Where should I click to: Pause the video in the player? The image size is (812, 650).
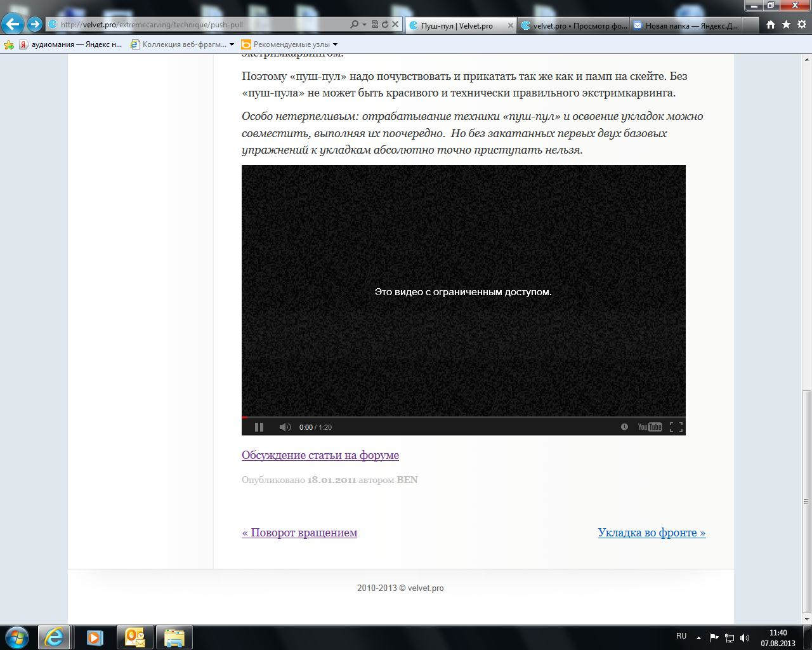259,427
